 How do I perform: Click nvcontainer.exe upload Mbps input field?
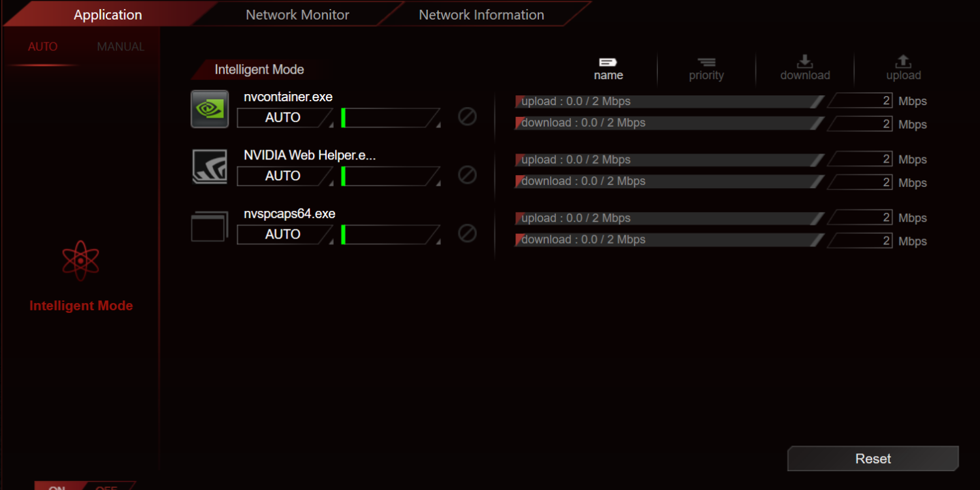click(x=861, y=101)
